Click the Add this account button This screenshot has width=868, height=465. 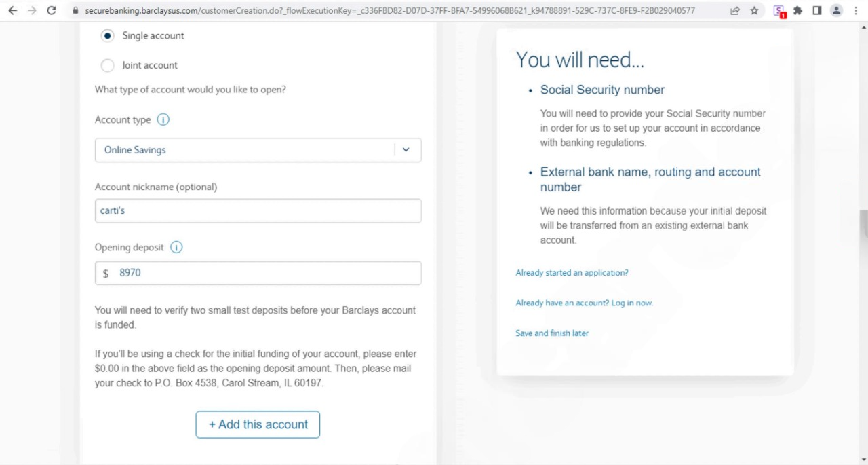258,424
